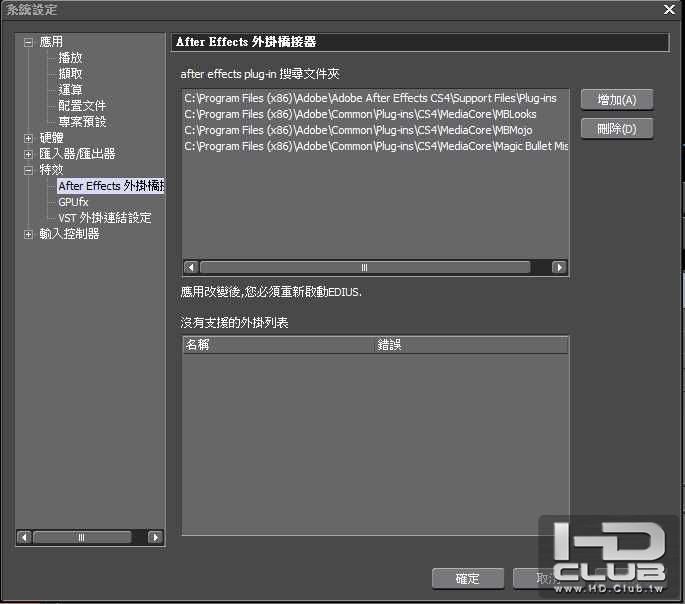This screenshot has width=685, height=604.
Task: Click the tree panel scrollbar thumb
Action: (x=82, y=537)
